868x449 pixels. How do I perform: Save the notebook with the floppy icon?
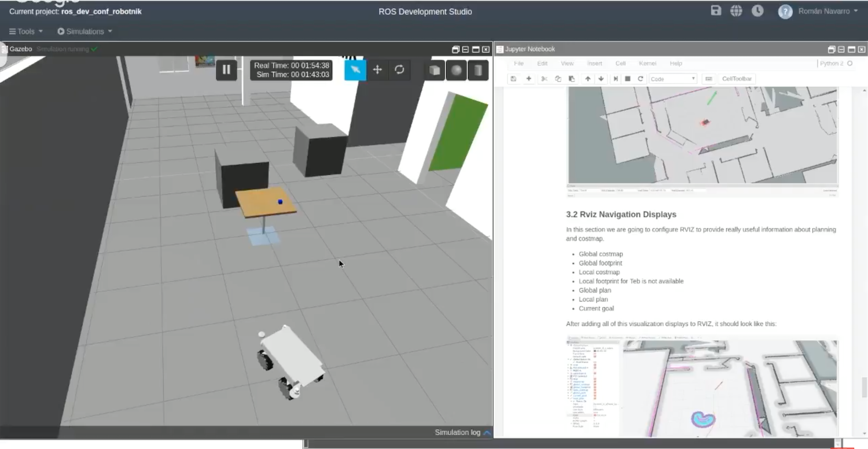coord(513,79)
